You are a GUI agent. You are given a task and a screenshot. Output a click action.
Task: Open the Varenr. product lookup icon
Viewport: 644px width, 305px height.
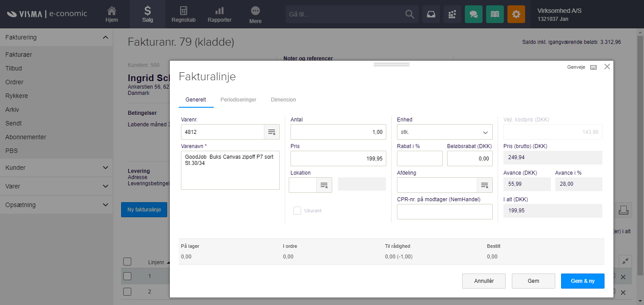pos(271,132)
